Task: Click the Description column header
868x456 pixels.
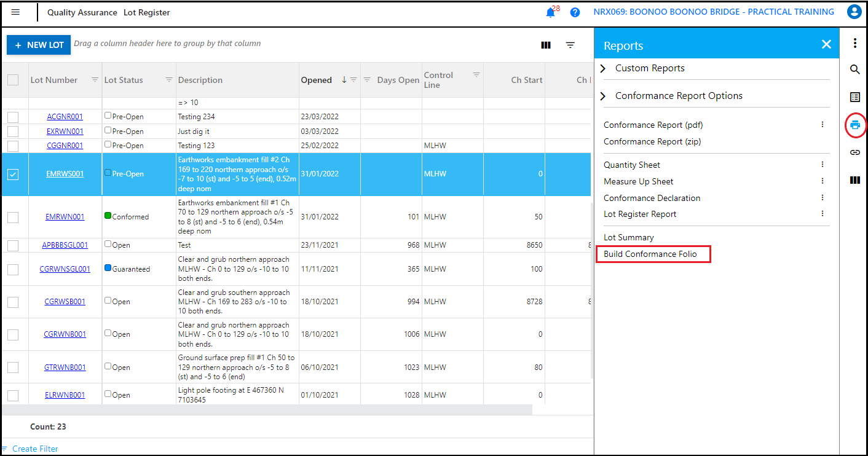Action: [x=200, y=80]
